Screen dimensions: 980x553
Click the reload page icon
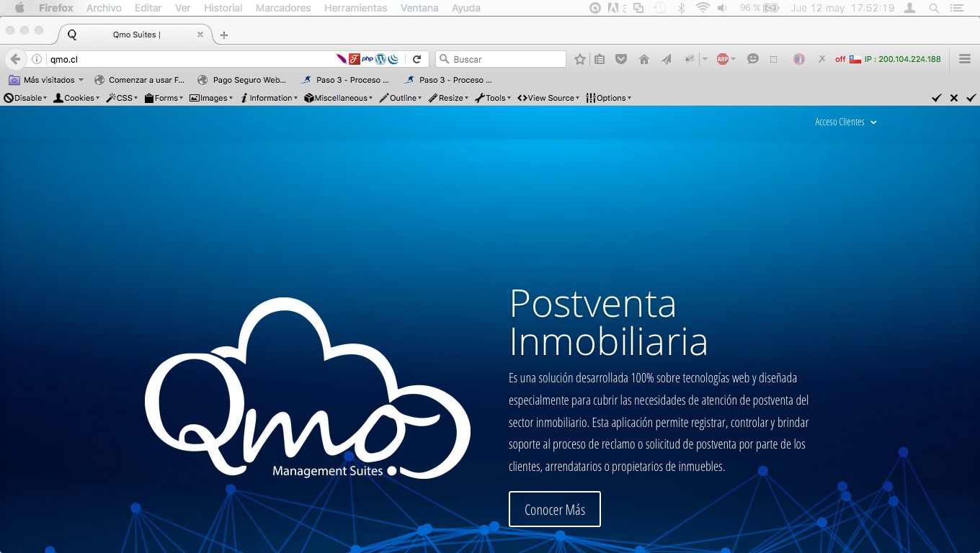coord(416,59)
